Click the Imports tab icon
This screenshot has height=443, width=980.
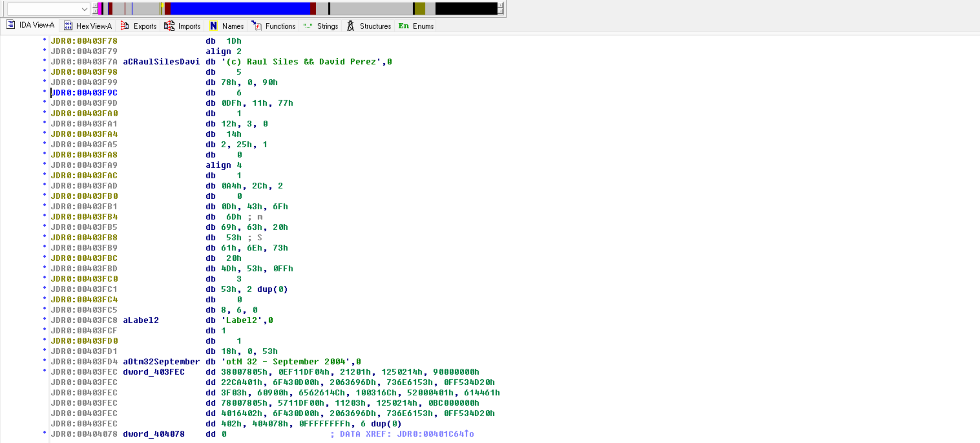point(169,26)
